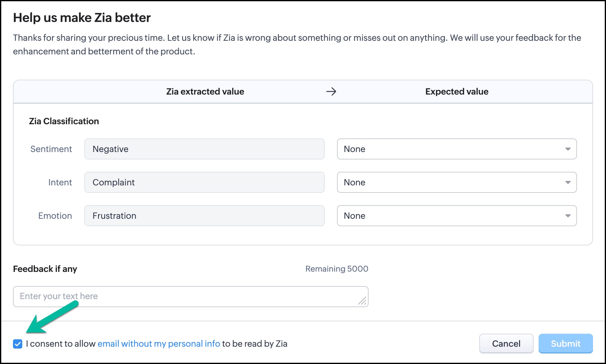
Task: Click the Sentiment dropdown arrow icon
Action: point(568,149)
